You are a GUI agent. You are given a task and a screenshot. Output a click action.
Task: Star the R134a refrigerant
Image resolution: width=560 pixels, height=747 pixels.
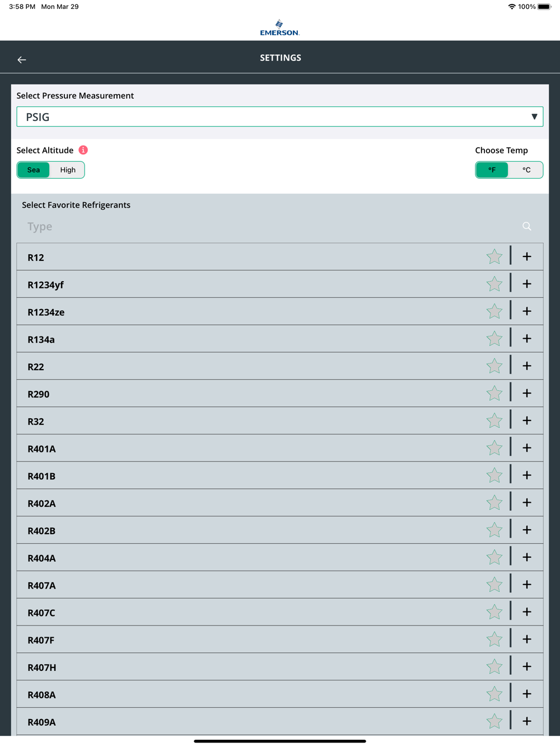coord(494,339)
